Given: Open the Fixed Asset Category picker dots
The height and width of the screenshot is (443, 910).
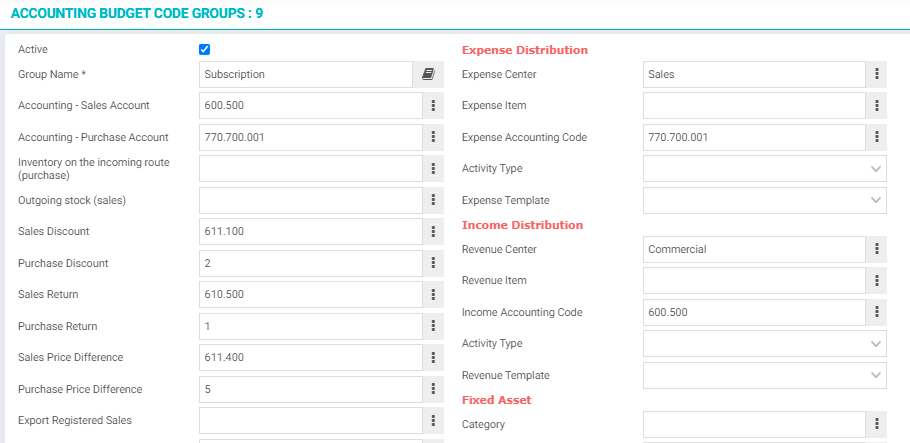Looking at the screenshot, I should pyautogui.click(x=876, y=424).
